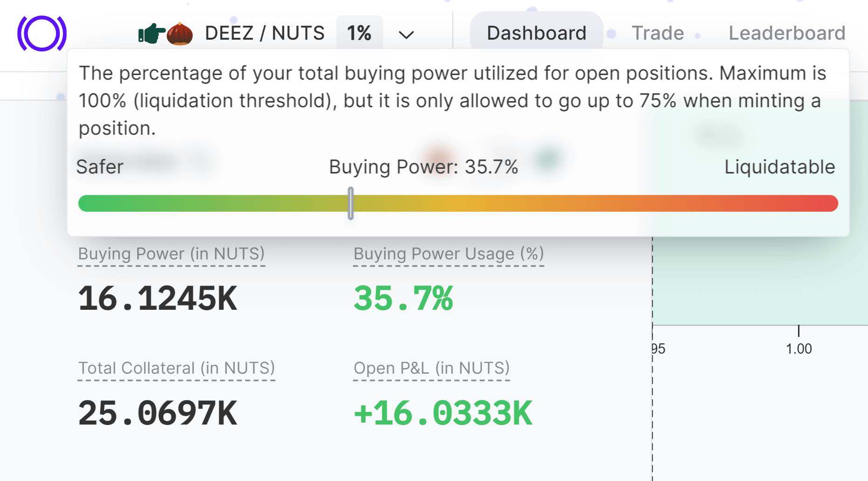The width and height of the screenshot is (868, 481).
Task: Click the pointing hand DEEZ token icon
Action: [x=151, y=34]
